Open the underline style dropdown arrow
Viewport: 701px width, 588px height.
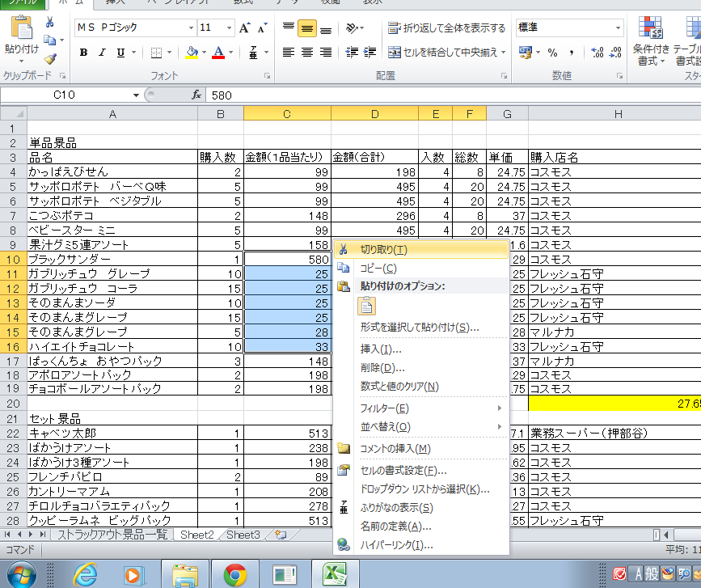[x=133, y=53]
